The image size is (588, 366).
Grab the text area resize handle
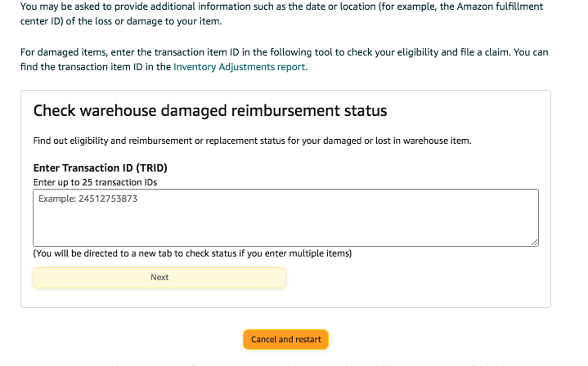(x=535, y=242)
